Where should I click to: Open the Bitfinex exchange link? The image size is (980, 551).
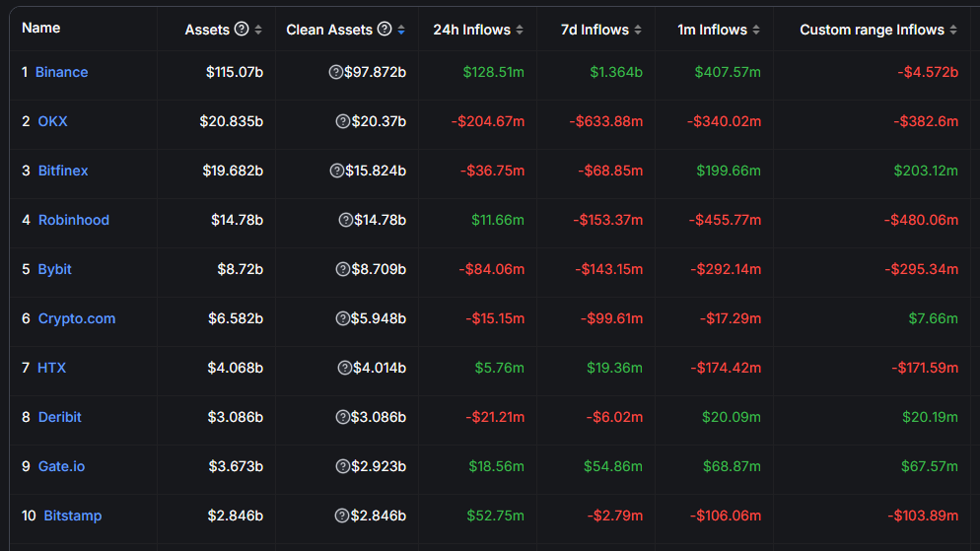point(63,171)
